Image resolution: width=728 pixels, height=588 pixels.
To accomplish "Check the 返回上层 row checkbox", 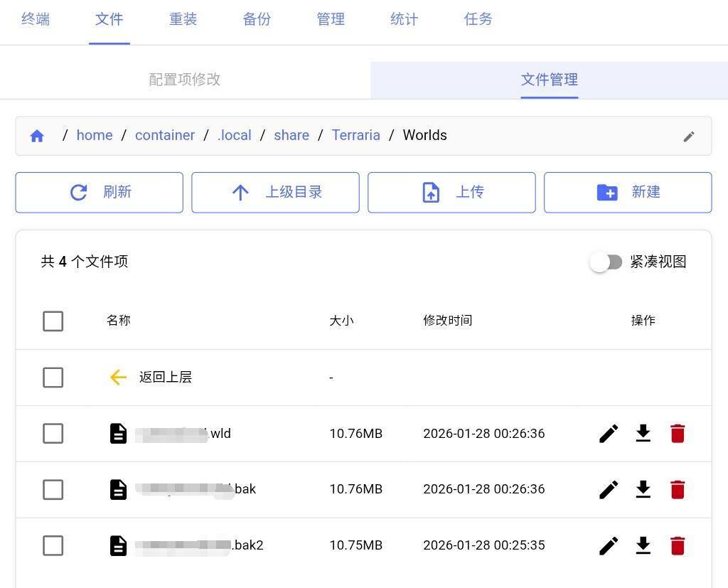I will pyautogui.click(x=53, y=377).
